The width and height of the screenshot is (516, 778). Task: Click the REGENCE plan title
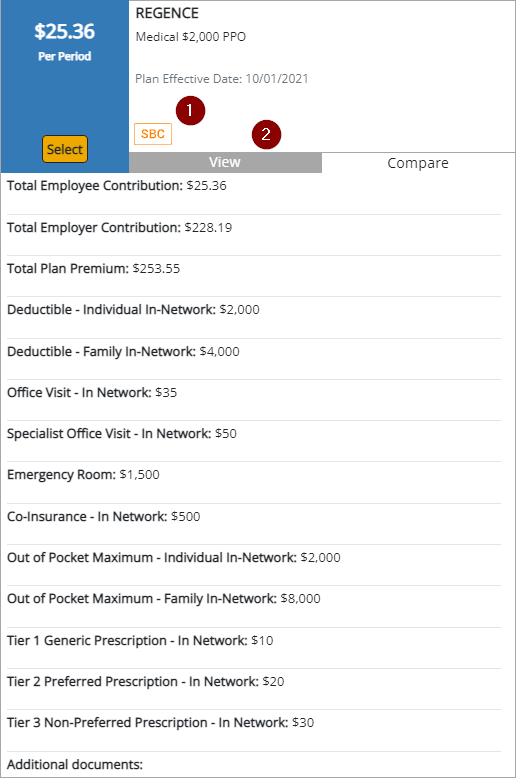click(x=167, y=13)
